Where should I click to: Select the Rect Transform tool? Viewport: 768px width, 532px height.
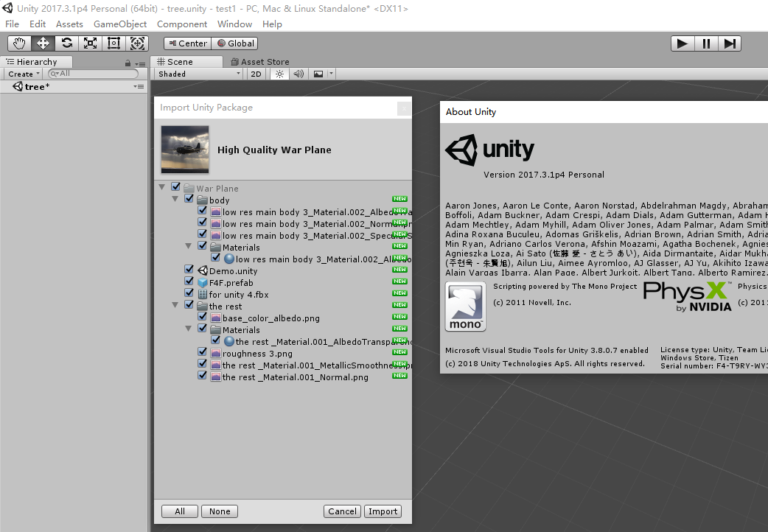[114, 43]
